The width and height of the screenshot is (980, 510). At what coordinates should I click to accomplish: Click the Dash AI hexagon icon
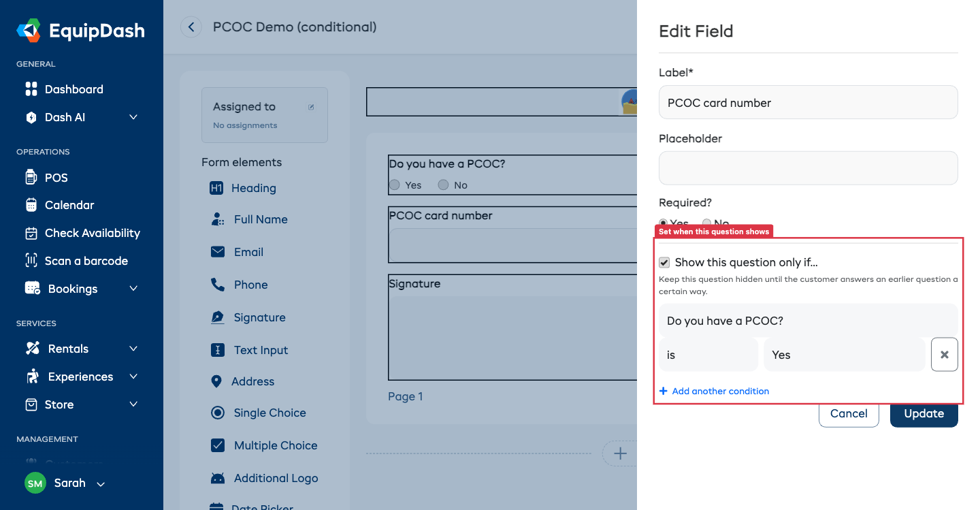[31, 117]
